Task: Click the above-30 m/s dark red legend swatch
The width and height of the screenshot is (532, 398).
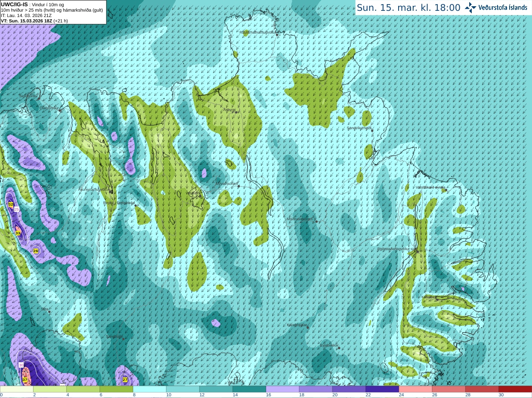Action: click(515, 389)
